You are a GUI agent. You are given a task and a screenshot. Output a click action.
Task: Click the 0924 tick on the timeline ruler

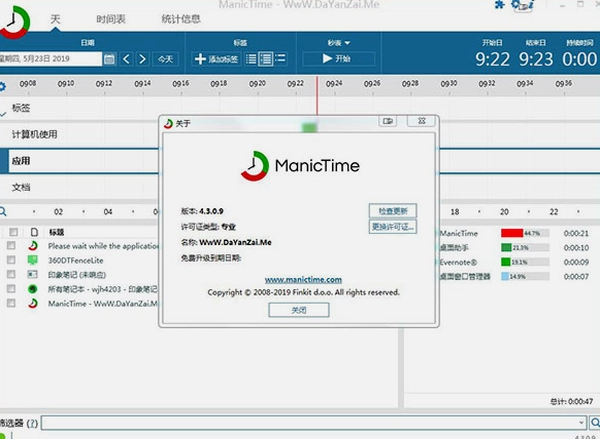click(334, 83)
